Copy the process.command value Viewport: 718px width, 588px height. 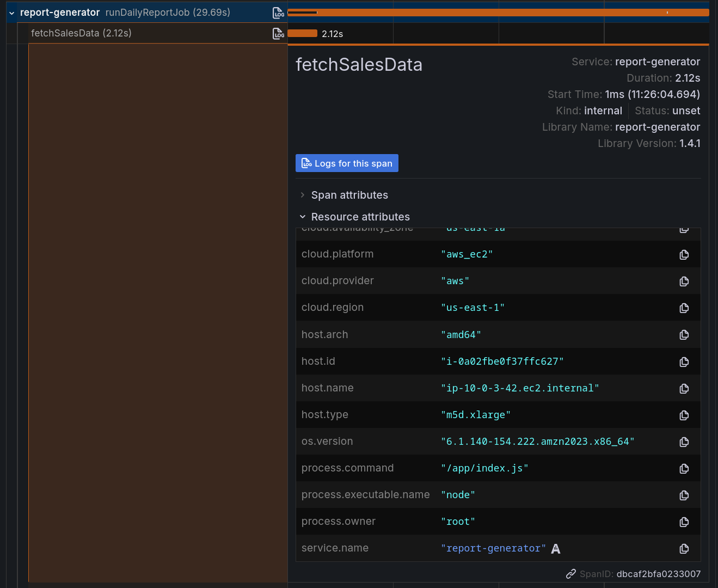[x=684, y=469]
